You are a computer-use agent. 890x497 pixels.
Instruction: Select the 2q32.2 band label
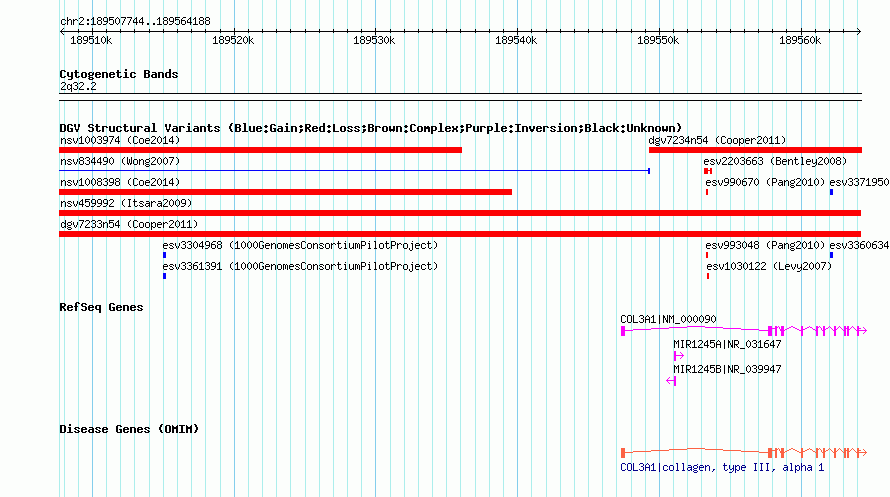(x=78, y=86)
